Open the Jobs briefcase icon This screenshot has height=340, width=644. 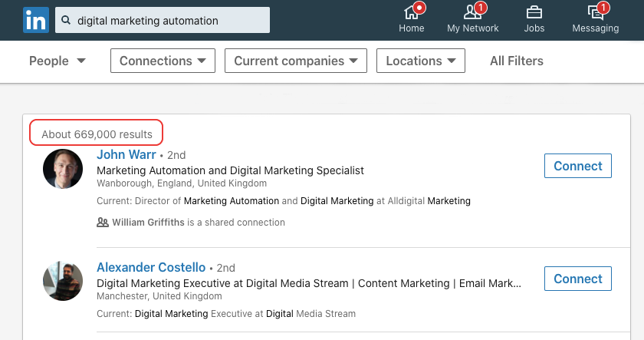click(534, 13)
